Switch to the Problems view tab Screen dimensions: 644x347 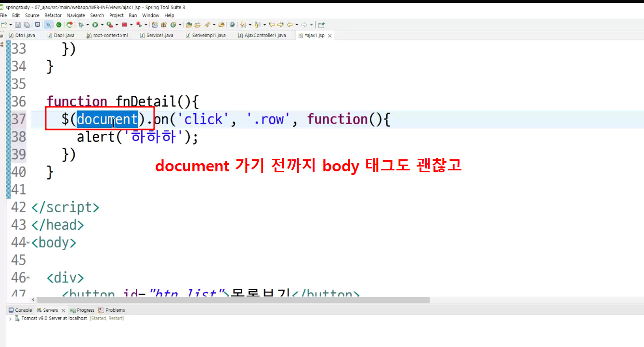coord(112,310)
